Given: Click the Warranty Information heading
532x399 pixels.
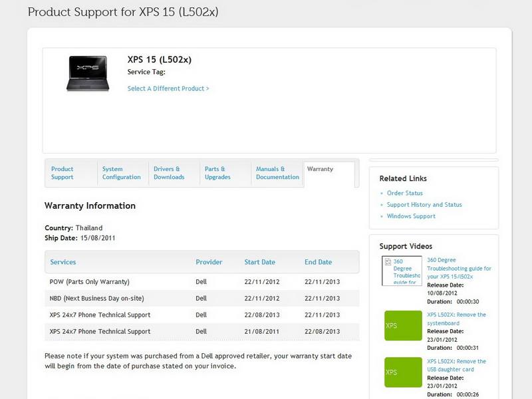Looking at the screenshot, I should point(90,205).
